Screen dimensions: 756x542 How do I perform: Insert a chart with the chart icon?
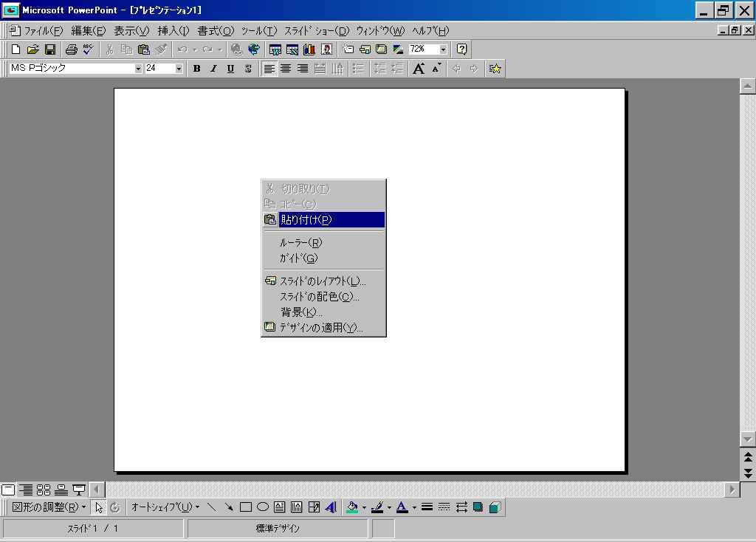pyautogui.click(x=309, y=49)
